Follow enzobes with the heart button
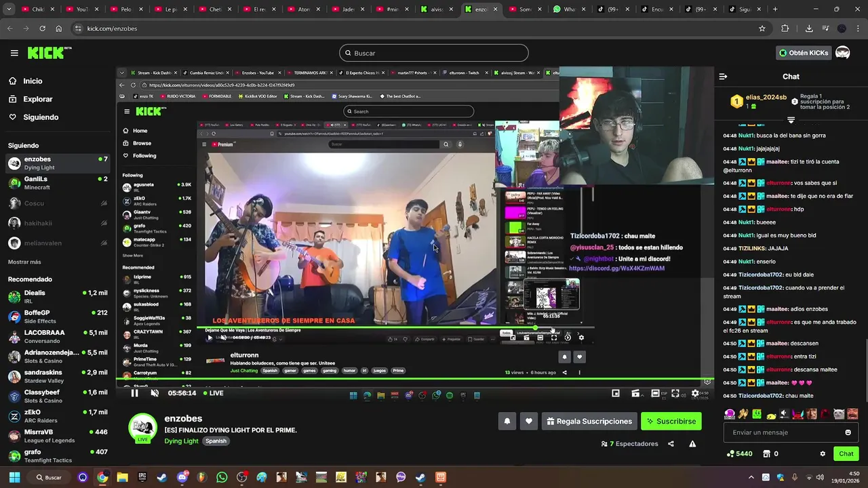Screen dimensions: 868x488 529,421
